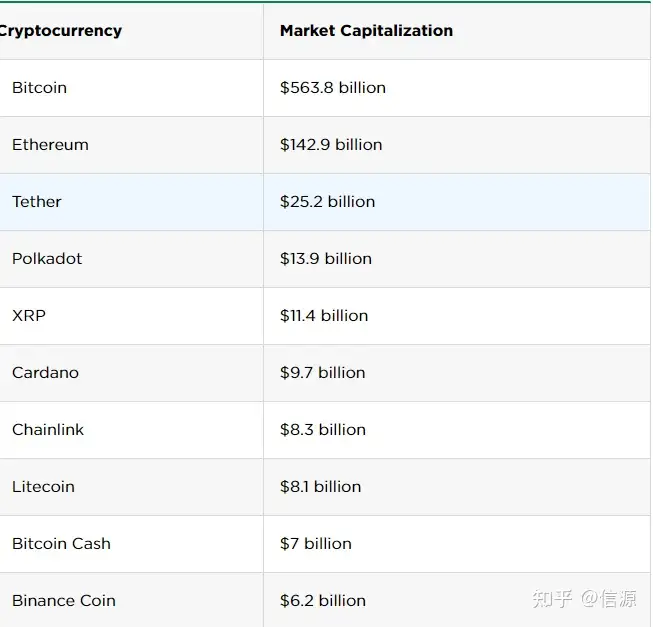Click the Cryptocurrency column header
This screenshot has width=653, height=627.
pos(60,31)
